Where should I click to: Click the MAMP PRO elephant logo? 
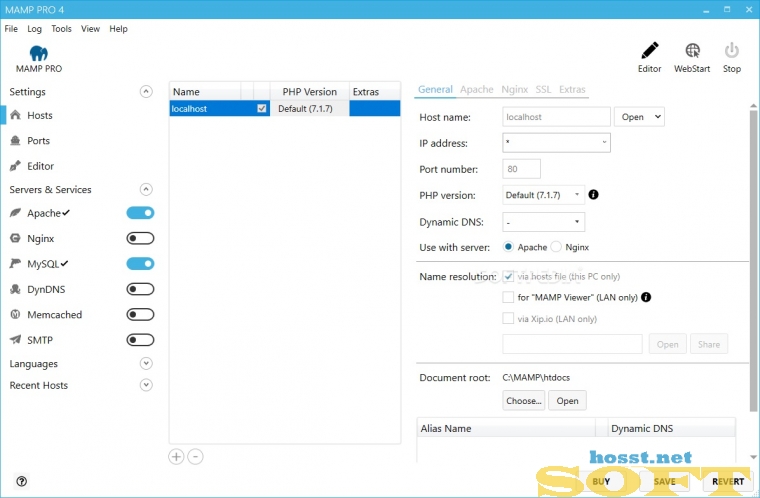(39, 53)
